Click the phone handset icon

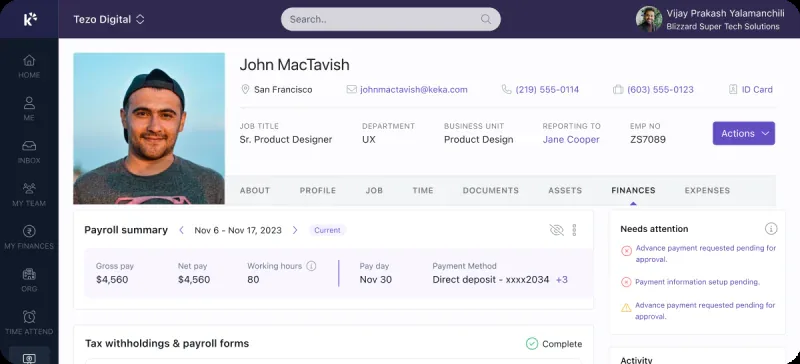click(506, 89)
